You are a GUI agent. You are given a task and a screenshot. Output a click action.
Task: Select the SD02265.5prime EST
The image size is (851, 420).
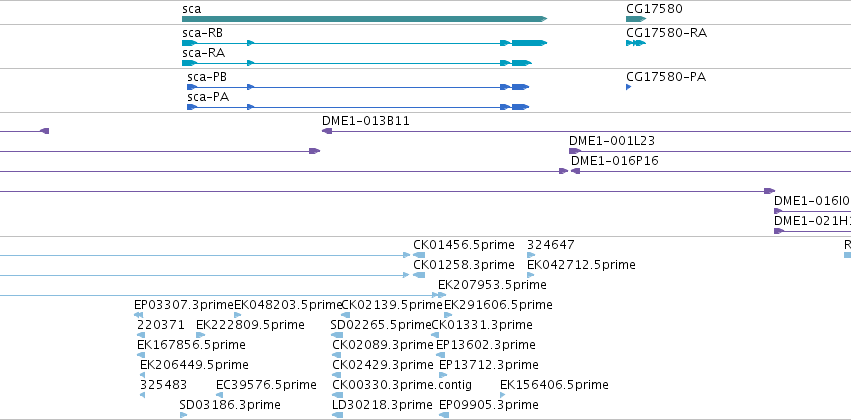click(x=337, y=335)
